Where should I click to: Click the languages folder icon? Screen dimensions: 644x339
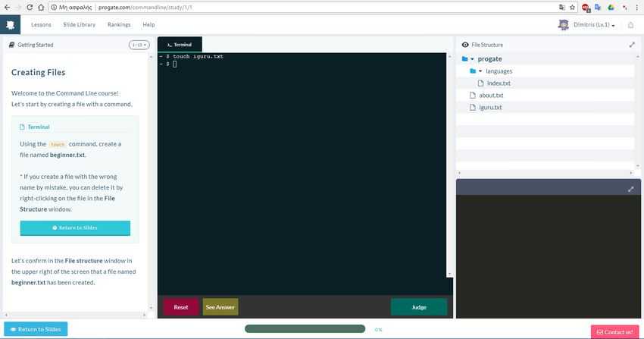click(473, 71)
